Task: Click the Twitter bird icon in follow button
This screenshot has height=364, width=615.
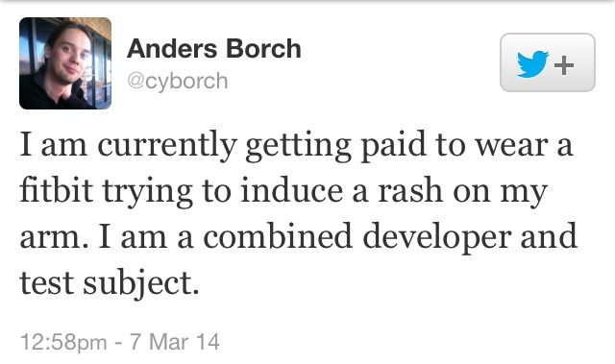Action: click(532, 64)
